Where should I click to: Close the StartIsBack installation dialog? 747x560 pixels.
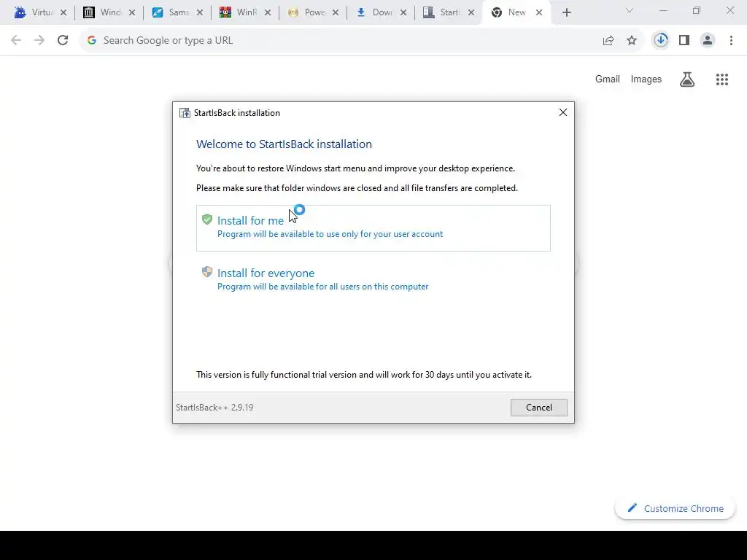[x=562, y=112]
